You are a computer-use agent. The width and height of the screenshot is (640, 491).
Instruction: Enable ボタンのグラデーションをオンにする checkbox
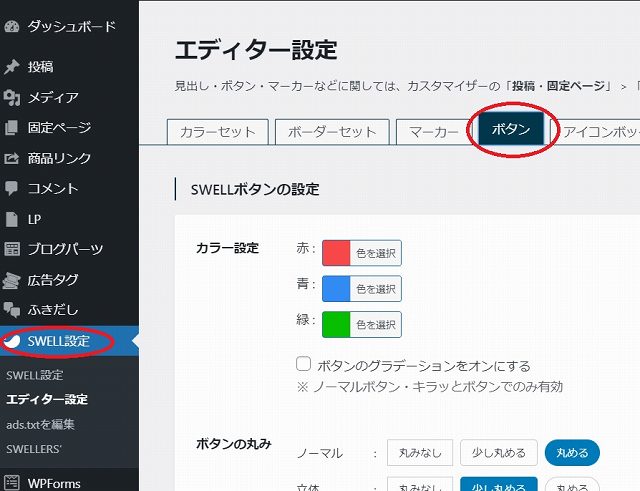[x=303, y=364]
